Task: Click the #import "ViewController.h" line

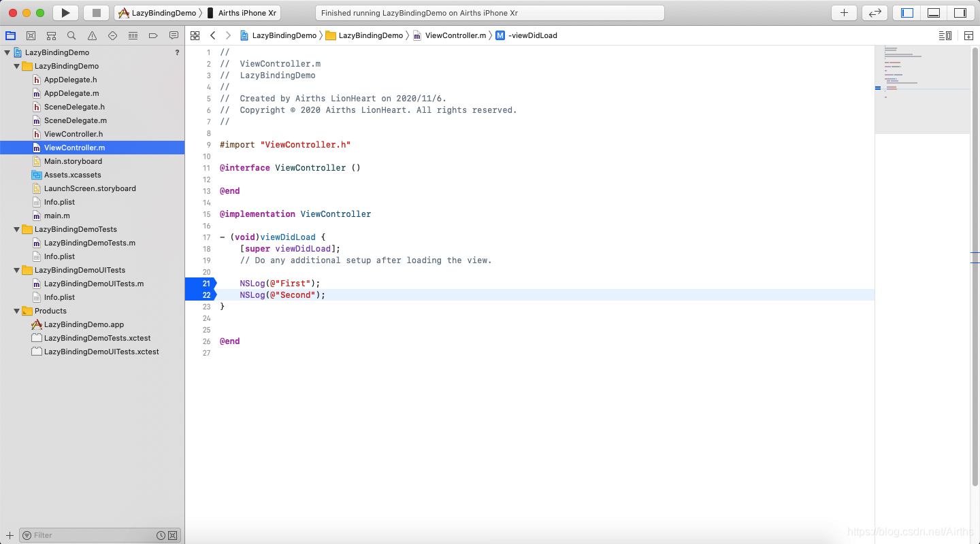Action: [285, 145]
